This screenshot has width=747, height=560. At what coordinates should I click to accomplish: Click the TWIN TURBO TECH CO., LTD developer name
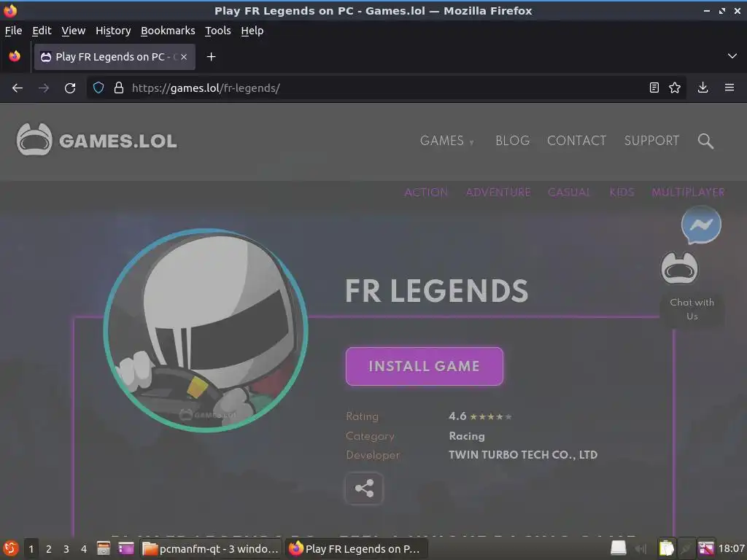pos(523,455)
